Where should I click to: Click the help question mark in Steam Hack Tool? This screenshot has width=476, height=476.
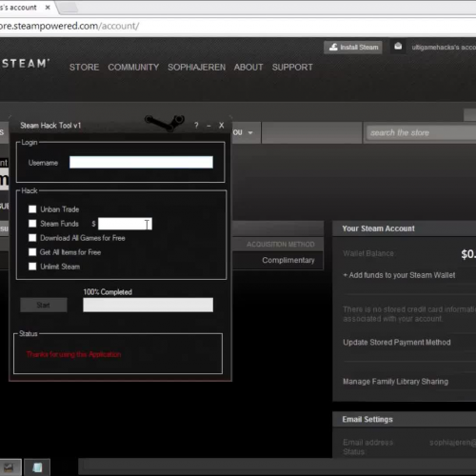click(196, 126)
